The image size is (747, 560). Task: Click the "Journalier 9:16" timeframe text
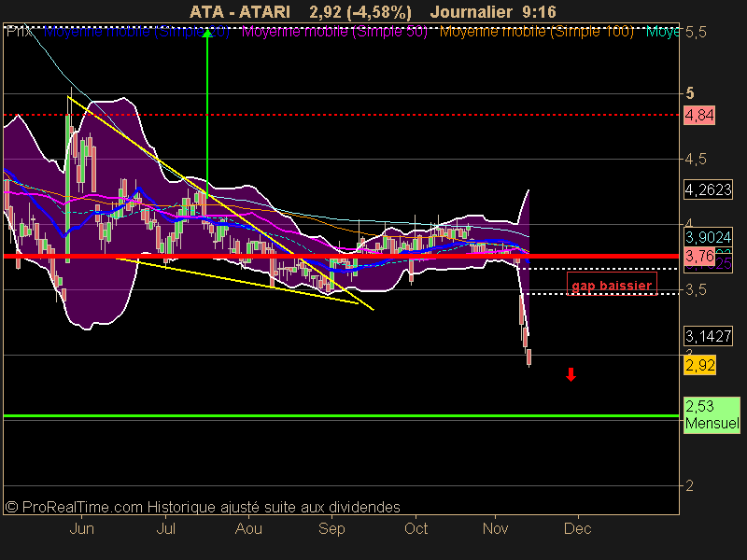coord(493,11)
